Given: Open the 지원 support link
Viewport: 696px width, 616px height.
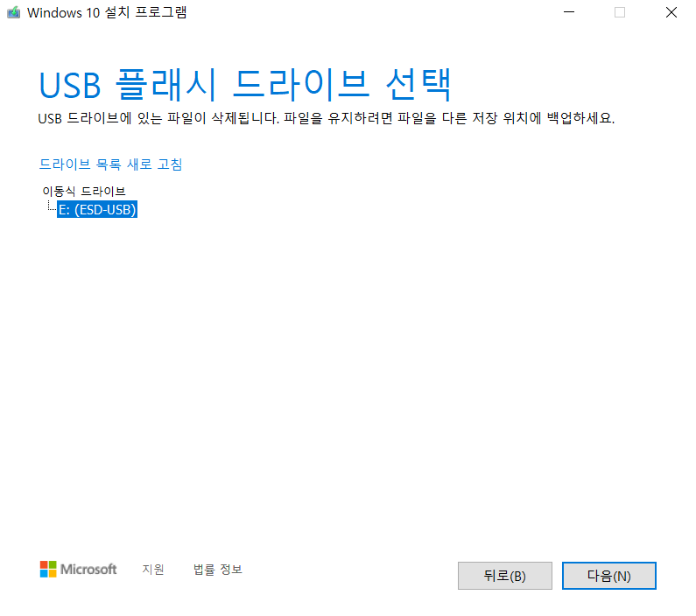Looking at the screenshot, I should pos(153,569).
